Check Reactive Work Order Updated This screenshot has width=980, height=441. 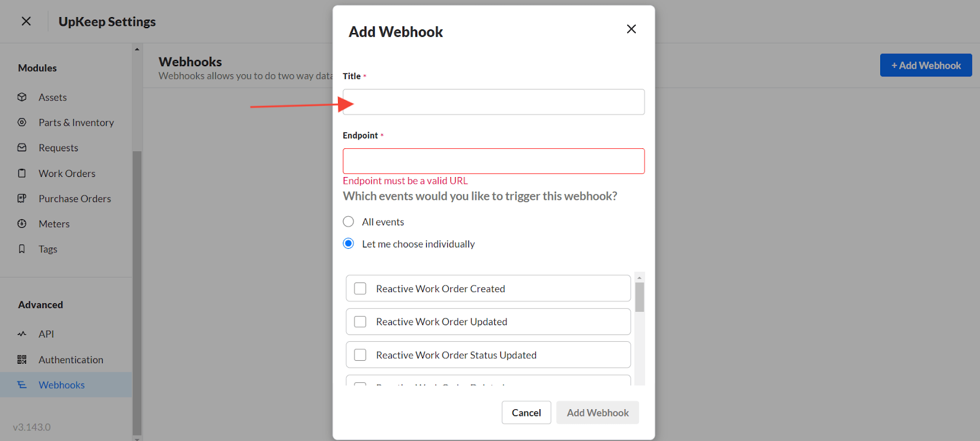click(360, 322)
